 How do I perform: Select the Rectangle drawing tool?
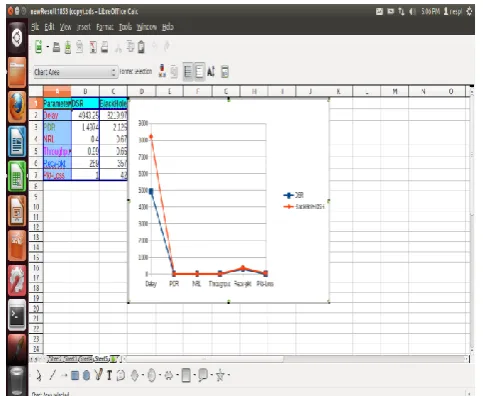pyautogui.click(x=75, y=376)
